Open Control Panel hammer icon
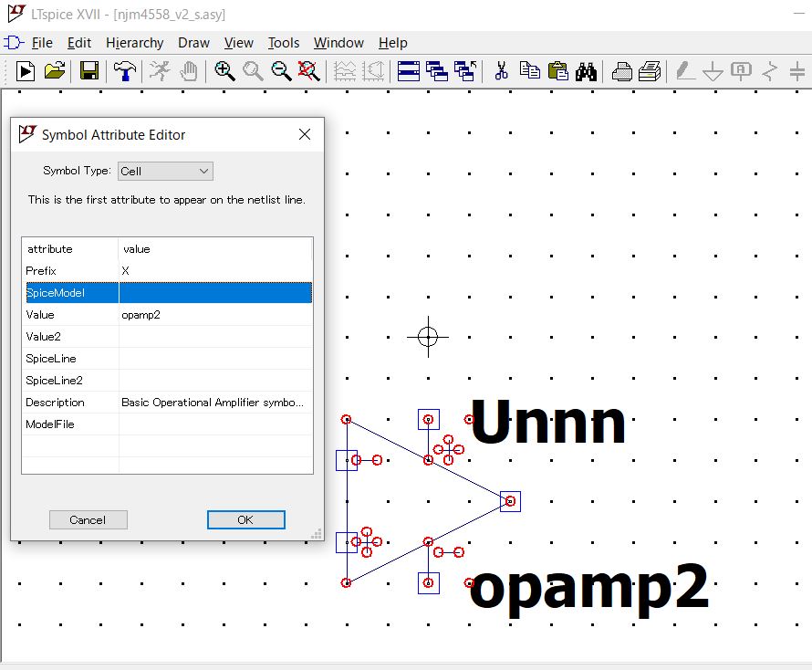Image resolution: width=812 pixels, height=670 pixels. click(124, 71)
